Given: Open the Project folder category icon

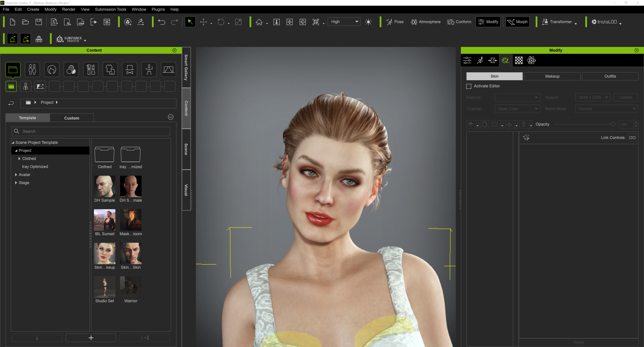Looking at the screenshot, I should coord(13,70).
